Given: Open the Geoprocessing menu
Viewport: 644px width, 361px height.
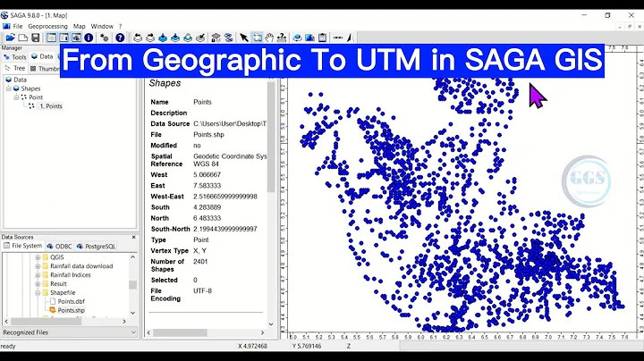Looking at the screenshot, I should coord(47,26).
